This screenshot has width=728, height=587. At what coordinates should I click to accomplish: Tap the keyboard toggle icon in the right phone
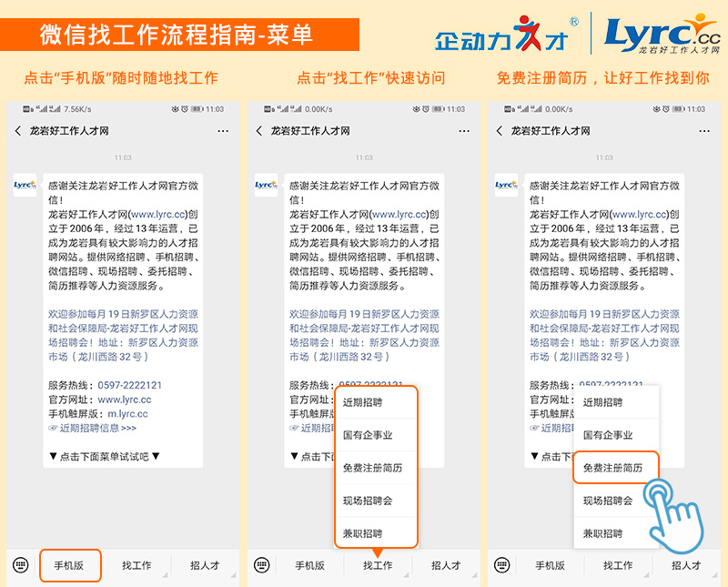click(502, 565)
